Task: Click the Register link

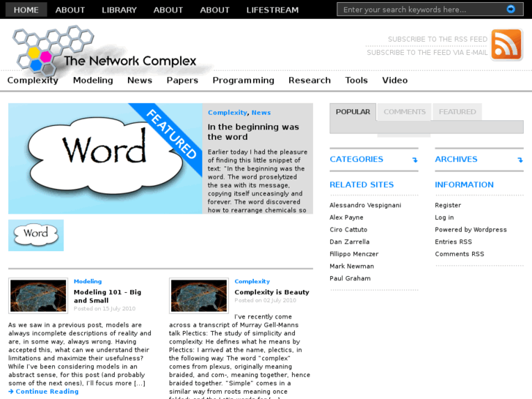Action: coord(448,205)
